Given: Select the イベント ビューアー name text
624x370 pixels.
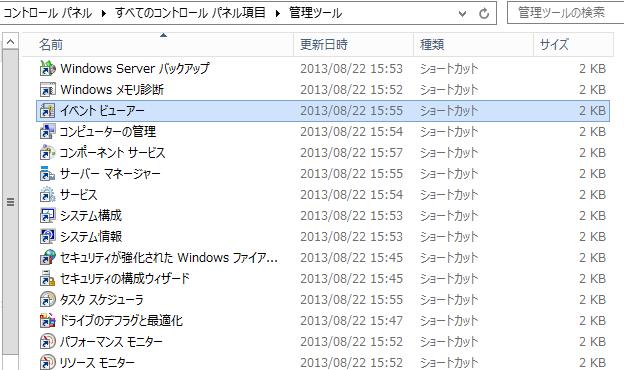Looking at the screenshot, I should tap(102, 111).
